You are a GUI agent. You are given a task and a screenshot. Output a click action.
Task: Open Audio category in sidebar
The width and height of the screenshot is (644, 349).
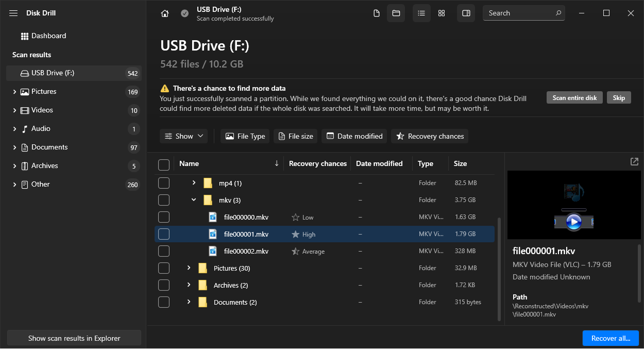coord(41,129)
